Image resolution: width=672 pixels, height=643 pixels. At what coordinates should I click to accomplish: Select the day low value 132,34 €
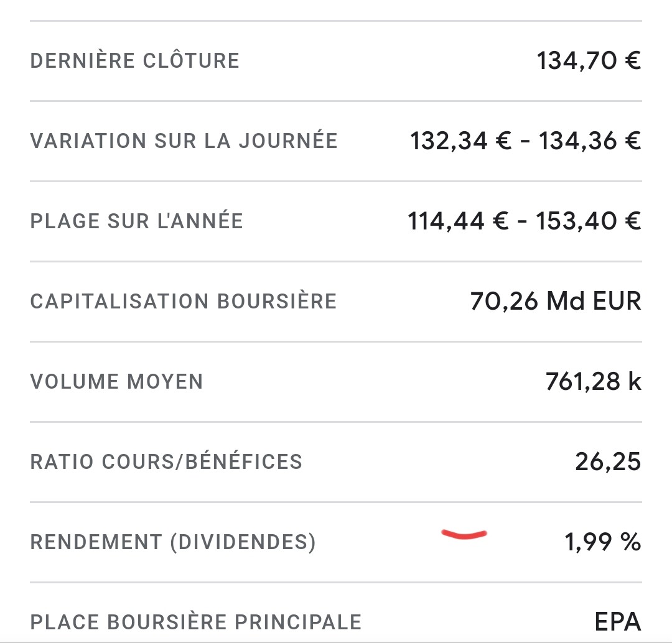point(460,141)
